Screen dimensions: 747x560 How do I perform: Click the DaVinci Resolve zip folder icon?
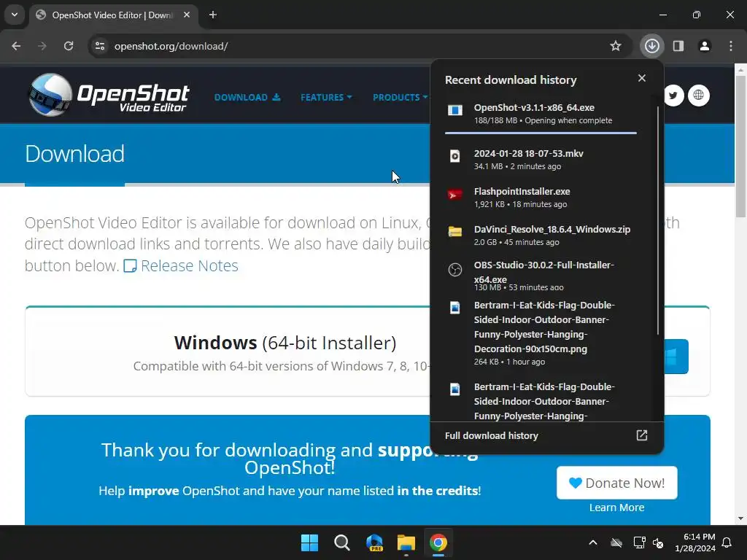(x=455, y=232)
